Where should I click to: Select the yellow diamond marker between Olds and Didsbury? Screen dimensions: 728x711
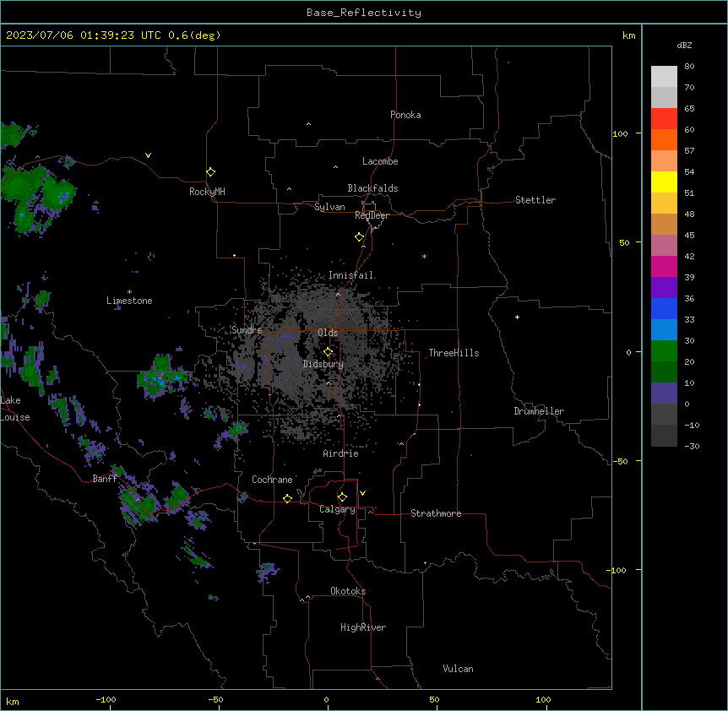click(x=328, y=352)
